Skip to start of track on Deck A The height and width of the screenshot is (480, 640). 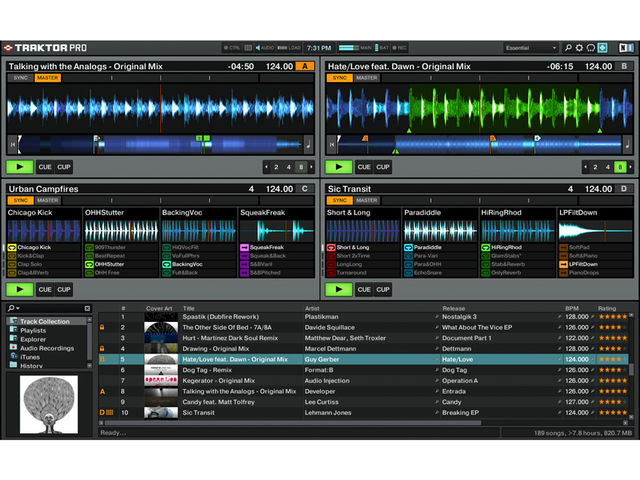(x=13, y=144)
